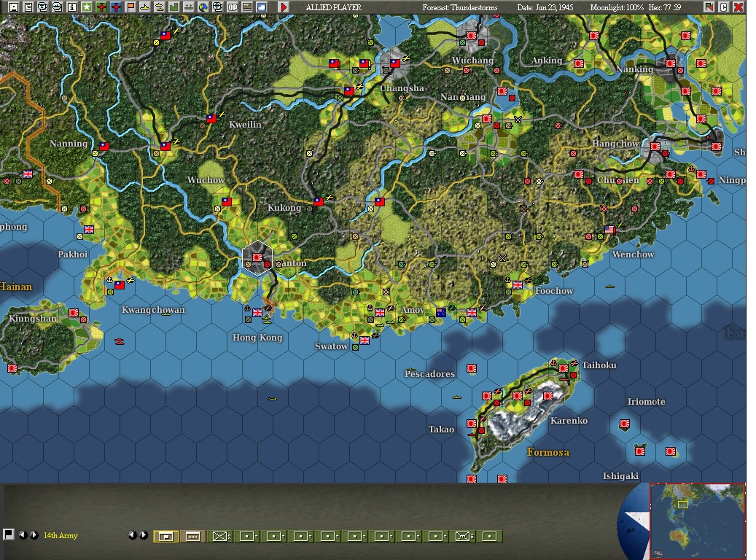Select the last unit icon in bottom bar

490,537
